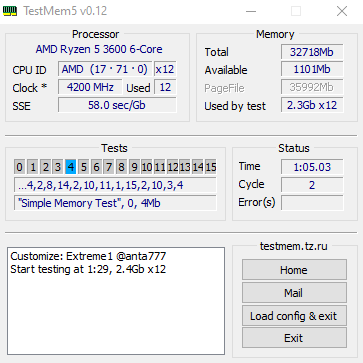This screenshot has width=363, height=363.
Task: Click Load config & exit button
Action: coord(294,316)
